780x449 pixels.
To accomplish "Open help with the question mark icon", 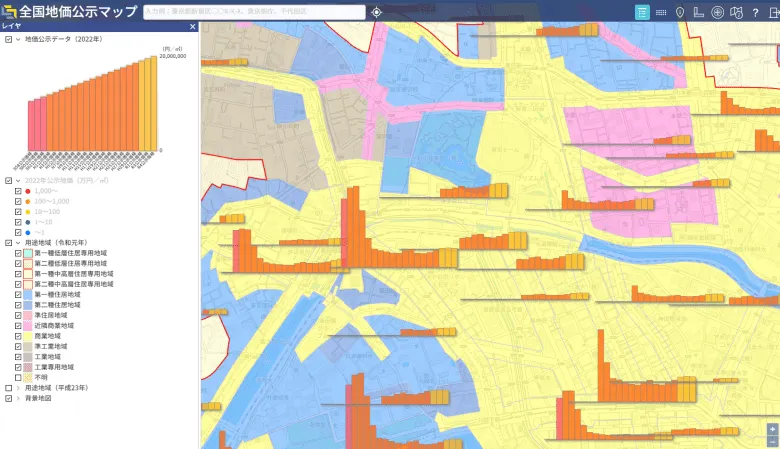I will [x=755, y=12].
